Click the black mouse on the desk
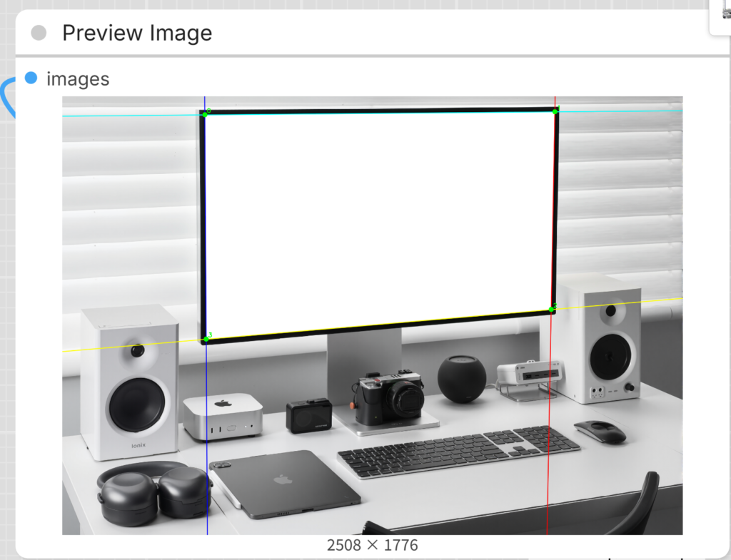The image size is (731, 560). pyautogui.click(x=600, y=430)
